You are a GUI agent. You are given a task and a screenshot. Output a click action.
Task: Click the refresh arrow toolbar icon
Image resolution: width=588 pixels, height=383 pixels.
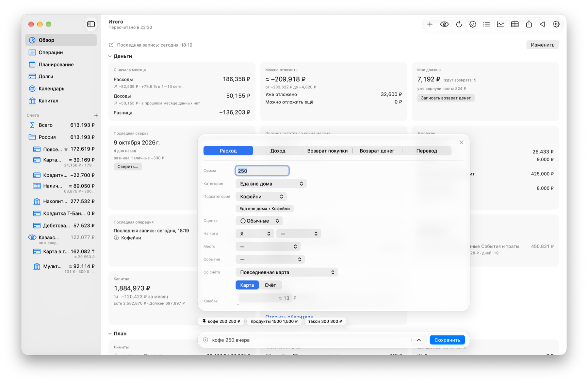(459, 24)
